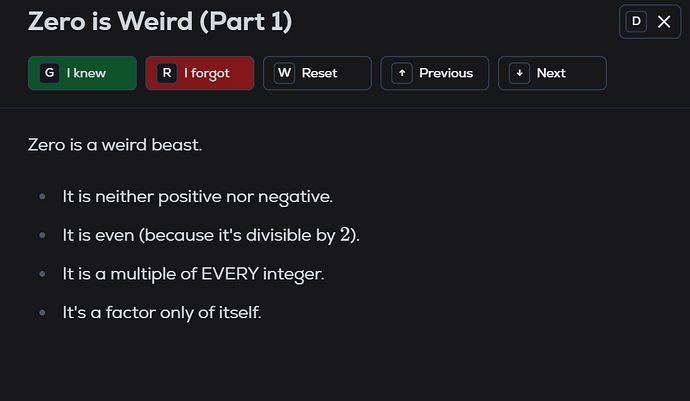Click the "factor only of itself" bullet text
Image resolution: width=690 pixels, height=401 pixels.
click(x=161, y=312)
